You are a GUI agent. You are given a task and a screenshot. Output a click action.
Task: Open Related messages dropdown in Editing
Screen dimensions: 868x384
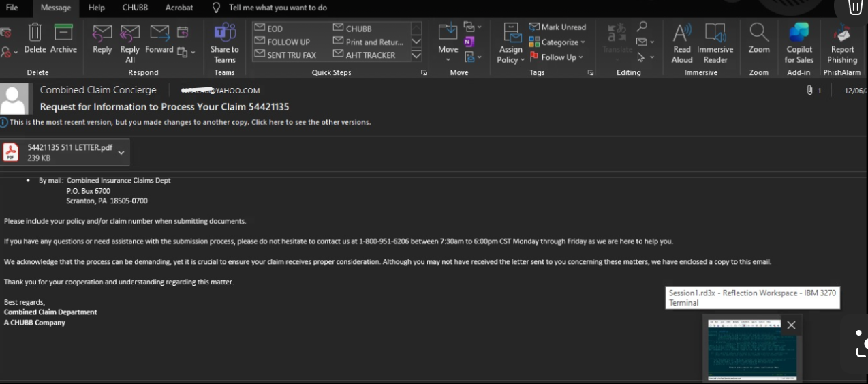645,42
